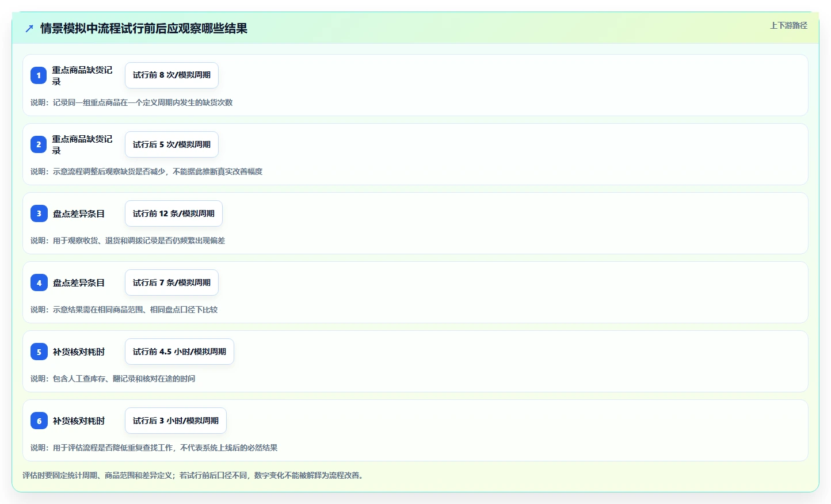
Task: Click the 试行前 8 次/模拟周期 chip
Action: coord(171,75)
